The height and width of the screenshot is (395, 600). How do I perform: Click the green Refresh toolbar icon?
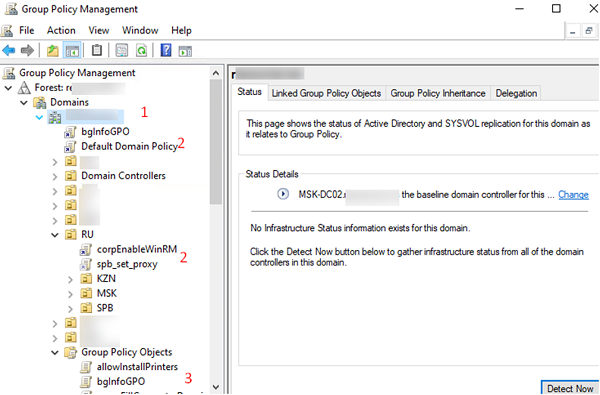tap(142, 51)
